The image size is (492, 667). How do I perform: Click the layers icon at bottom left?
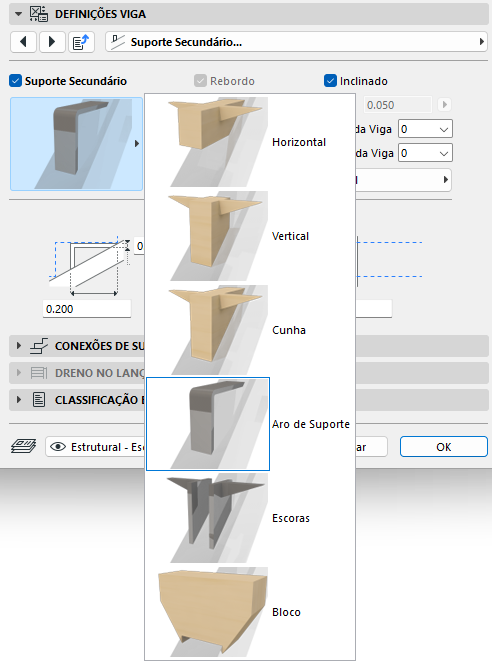23,447
